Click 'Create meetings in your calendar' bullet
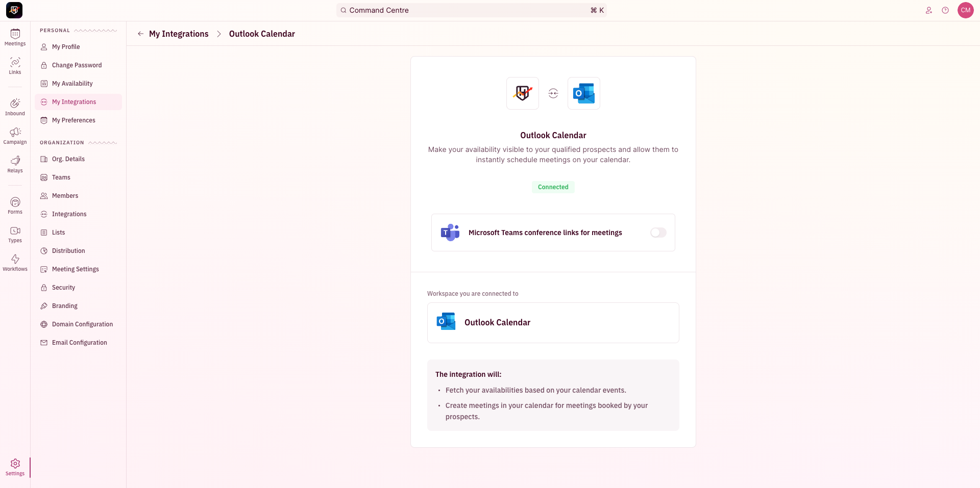Image resolution: width=980 pixels, height=488 pixels. click(x=547, y=411)
